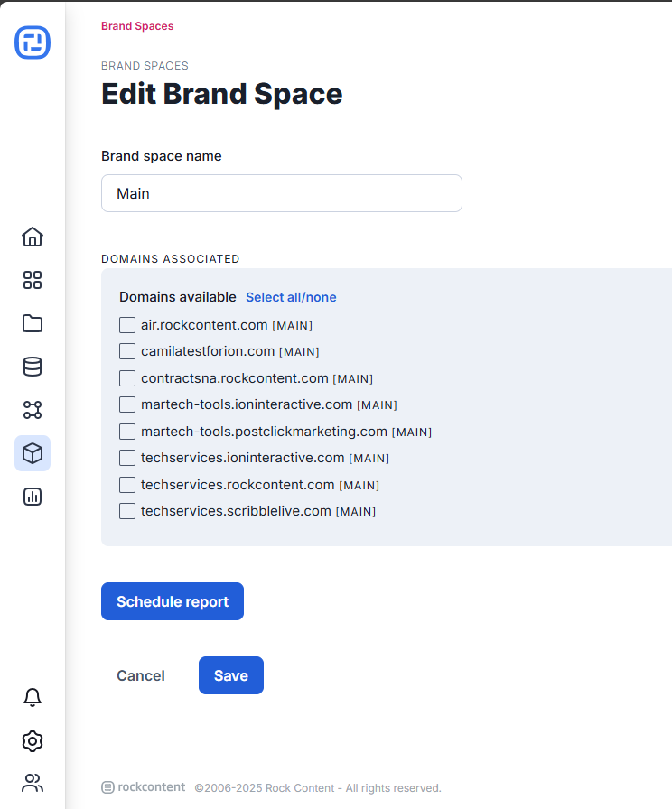Tick the camilatestforion.com checkbox
Viewport: 672px width, 809px height.
pos(127,351)
